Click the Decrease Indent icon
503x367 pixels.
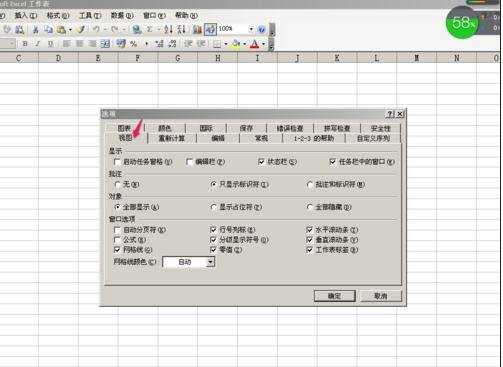click(x=188, y=44)
